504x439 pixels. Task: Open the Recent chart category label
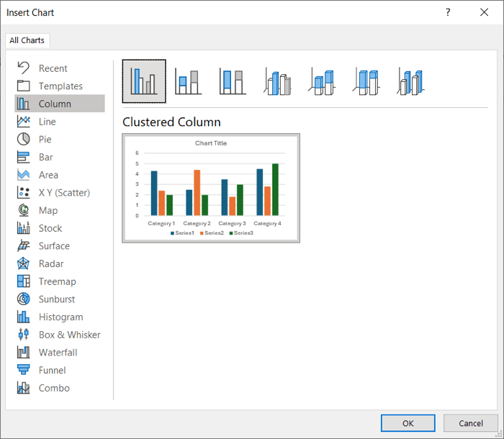(x=53, y=68)
